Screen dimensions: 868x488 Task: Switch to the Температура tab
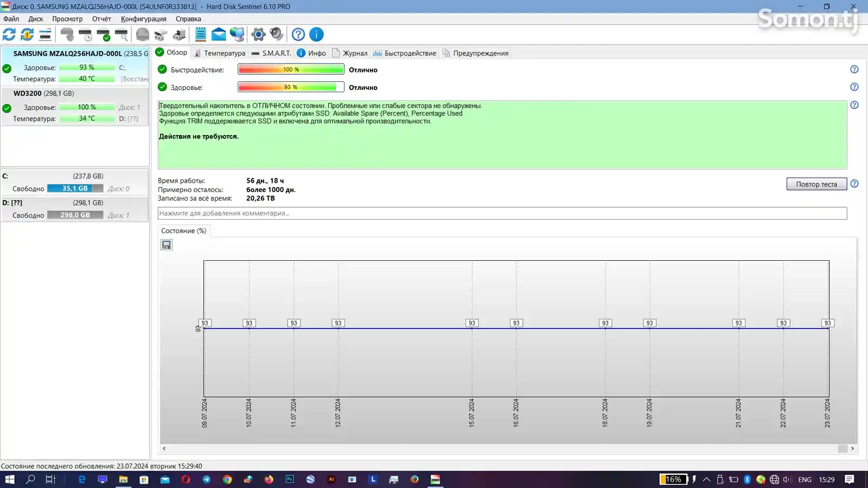[x=220, y=53]
